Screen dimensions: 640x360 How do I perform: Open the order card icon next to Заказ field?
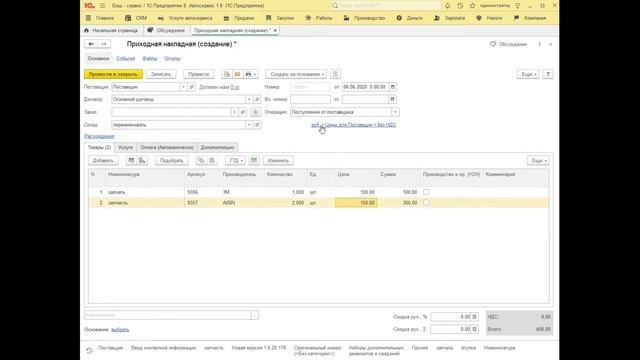pos(242,112)
